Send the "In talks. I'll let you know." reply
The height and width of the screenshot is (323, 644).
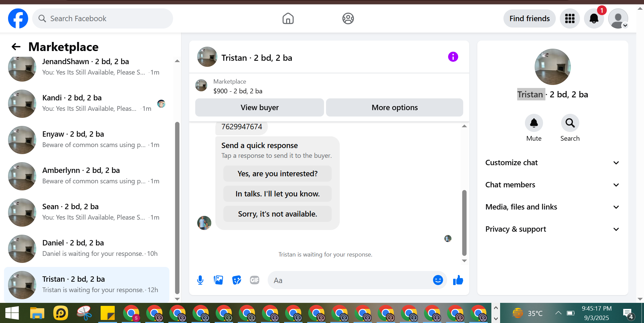(x=277, y=194)
